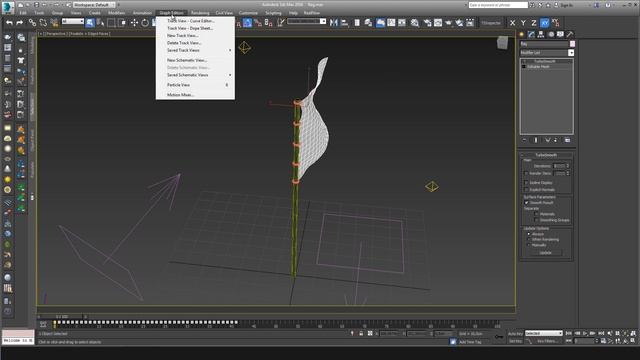Open the Motion command panel tab
Screen dimensions: 640x360
pos(551,34)
